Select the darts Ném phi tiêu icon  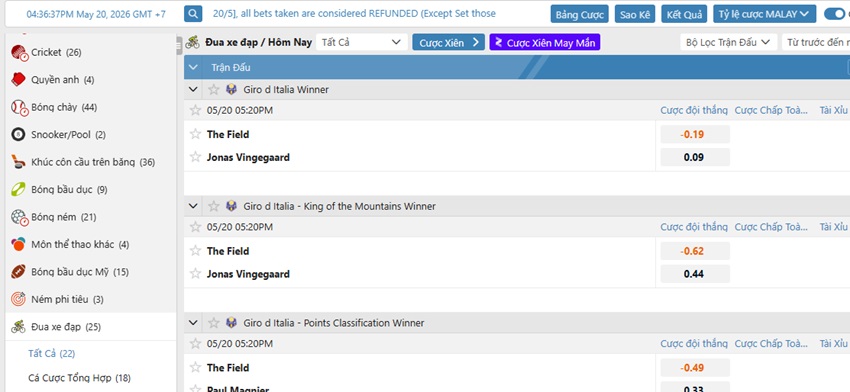pos(18,299)
